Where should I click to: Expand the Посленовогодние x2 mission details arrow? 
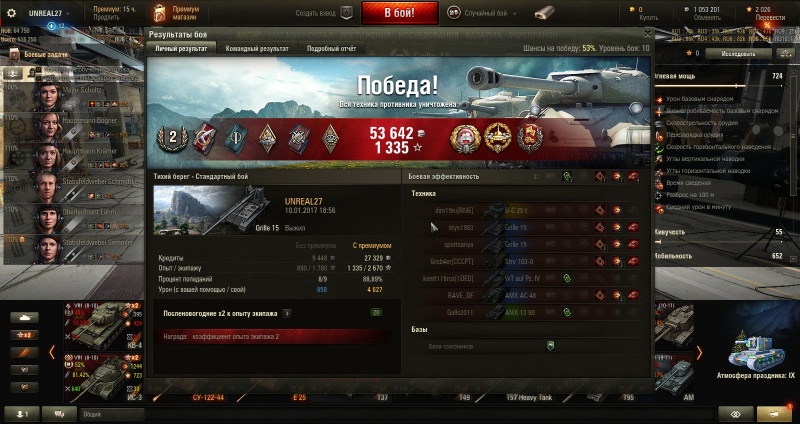(x=287, y=313)
